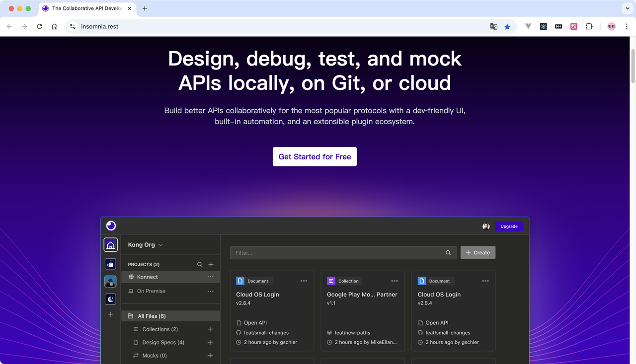Click the Create button
Viewport: 636px width, 364px height.
pos(478,253)
